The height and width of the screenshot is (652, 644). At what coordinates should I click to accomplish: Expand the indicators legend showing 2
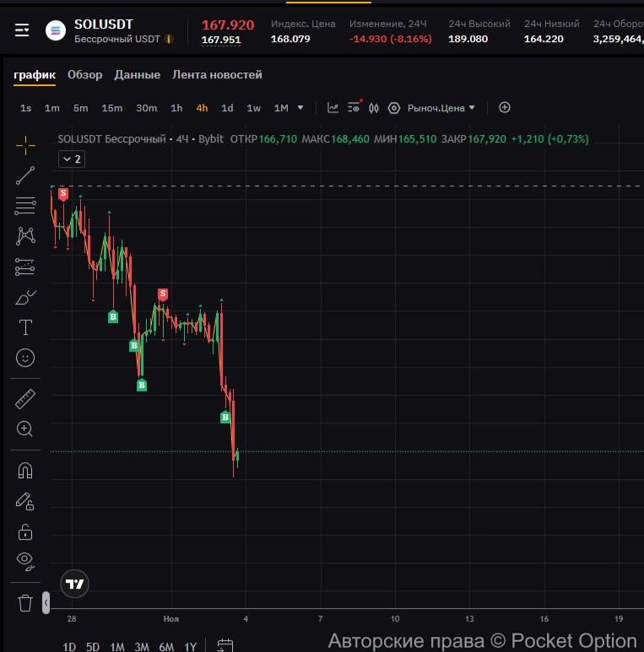71,159
